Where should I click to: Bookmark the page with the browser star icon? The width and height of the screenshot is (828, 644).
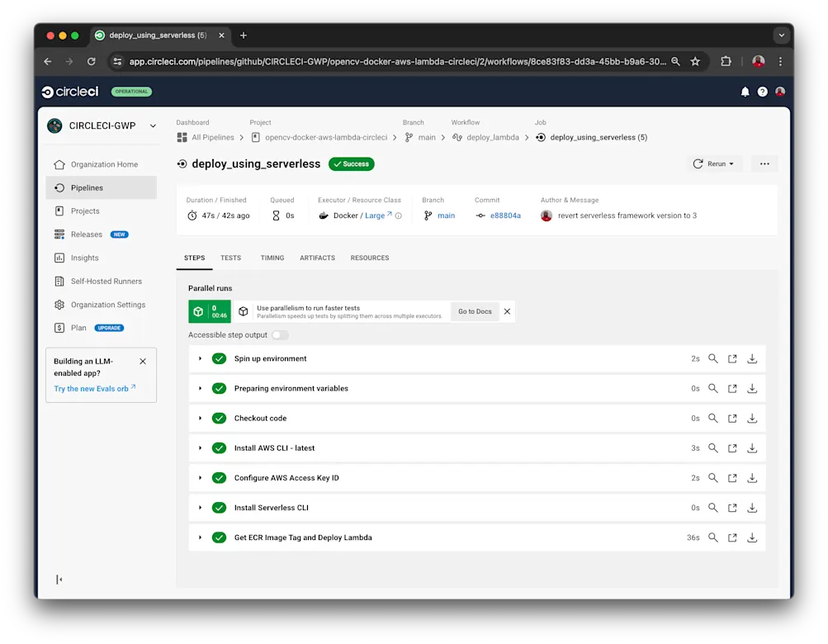click(x=694, y=61)
